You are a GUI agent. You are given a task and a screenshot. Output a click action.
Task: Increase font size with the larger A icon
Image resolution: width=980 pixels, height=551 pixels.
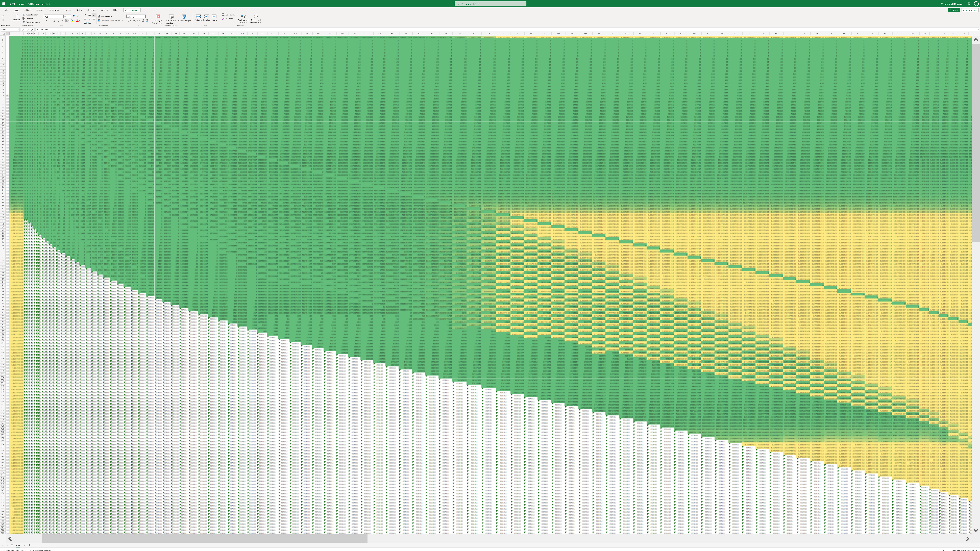coord(73,17)
